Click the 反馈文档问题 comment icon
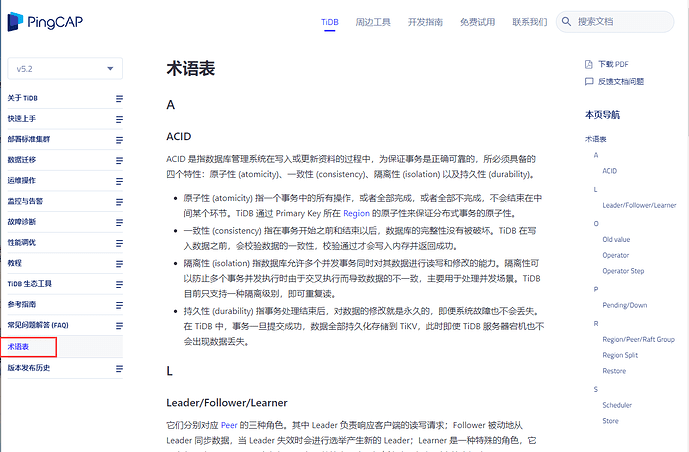 pyautogui.click(x=589, y=81)
